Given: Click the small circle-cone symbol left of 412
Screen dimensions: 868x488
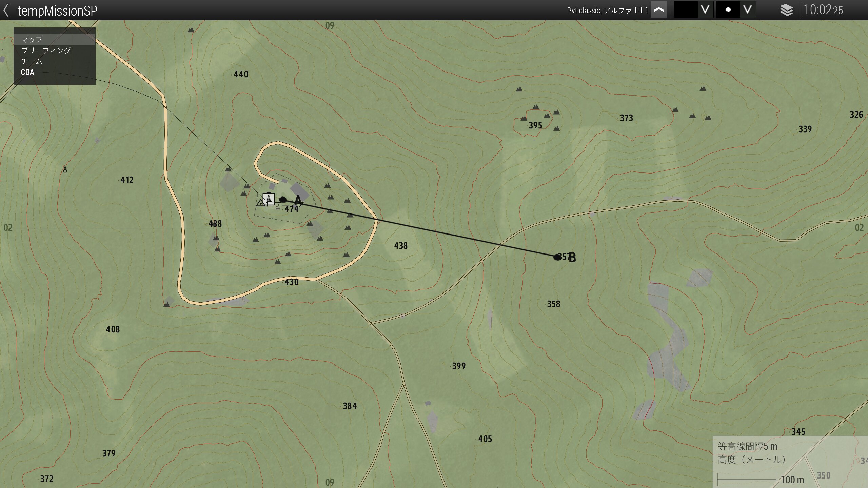Looking at the screenshot, I should tap(65, 169).
